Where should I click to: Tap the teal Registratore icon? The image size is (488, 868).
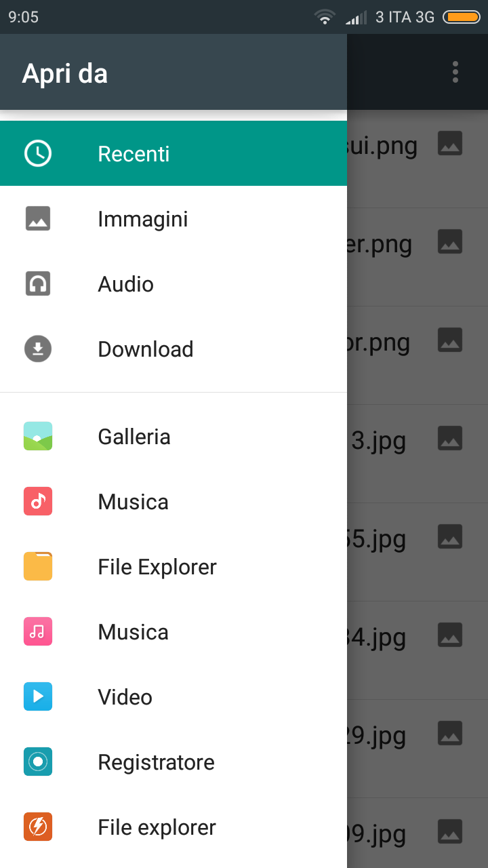(x=38, y=762)
